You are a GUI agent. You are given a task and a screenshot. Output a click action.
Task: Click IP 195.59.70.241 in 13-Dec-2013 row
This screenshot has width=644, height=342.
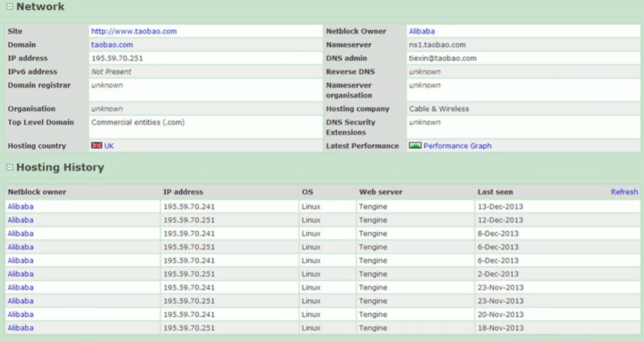pyautogui.click(x=189, y=207)
